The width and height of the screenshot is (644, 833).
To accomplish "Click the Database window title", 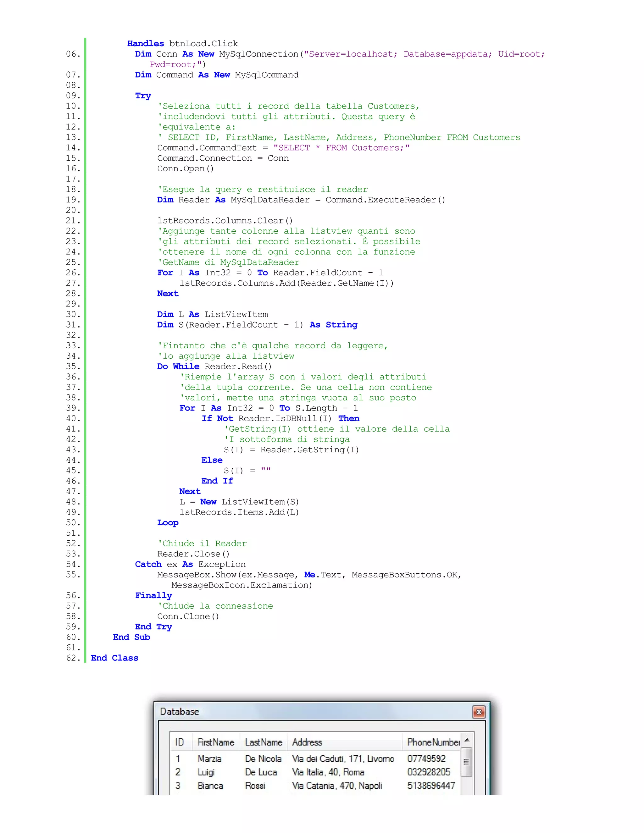I will tap(179, 712).
